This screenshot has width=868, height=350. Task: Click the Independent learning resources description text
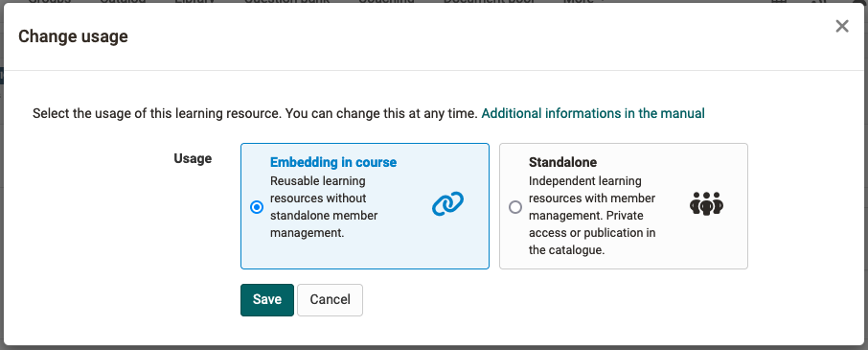(592, 216)
